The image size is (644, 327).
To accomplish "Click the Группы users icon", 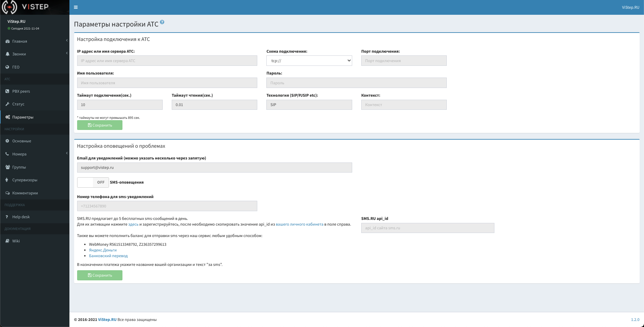I will [x=7, y=167].
